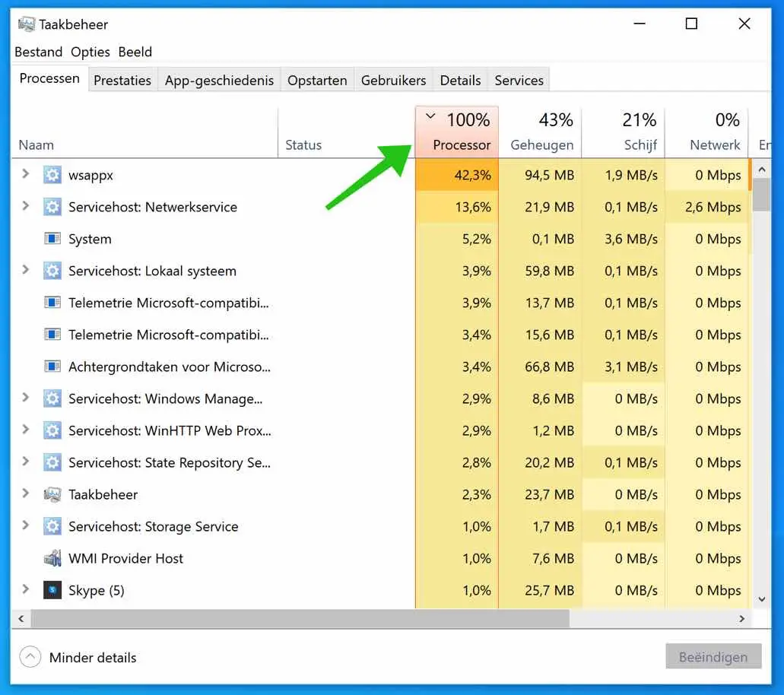Sort by the Status column header
784x695 pixels.
[x=347, y=132]
